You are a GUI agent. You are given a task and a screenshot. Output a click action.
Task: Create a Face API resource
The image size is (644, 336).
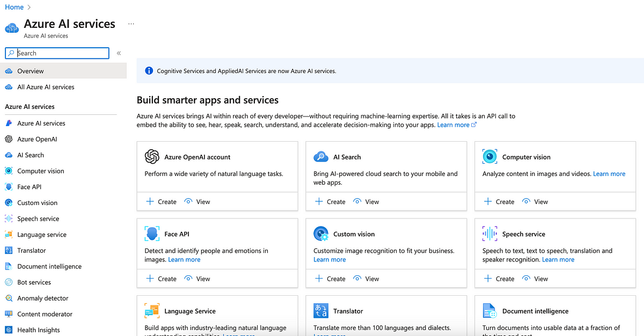pos(161,279)
